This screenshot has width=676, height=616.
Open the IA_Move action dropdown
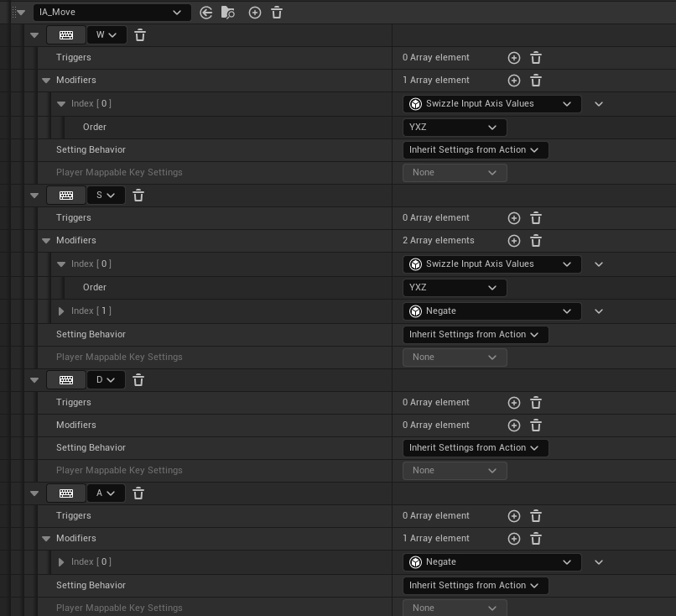click(112, 13)
